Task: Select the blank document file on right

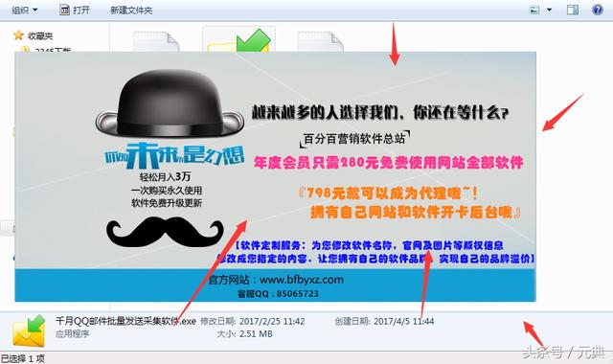Action: click(321, 42)
